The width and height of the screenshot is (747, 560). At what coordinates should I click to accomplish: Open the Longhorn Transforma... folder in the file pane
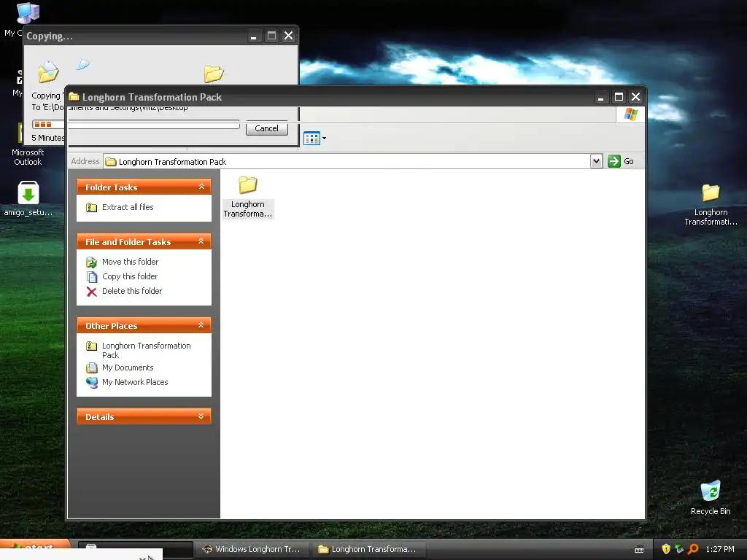pos(248,197)
